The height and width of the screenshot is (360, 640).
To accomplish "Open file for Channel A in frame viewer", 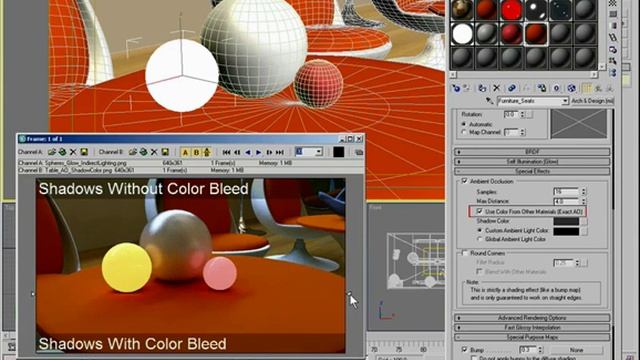I will pos(52,152).
